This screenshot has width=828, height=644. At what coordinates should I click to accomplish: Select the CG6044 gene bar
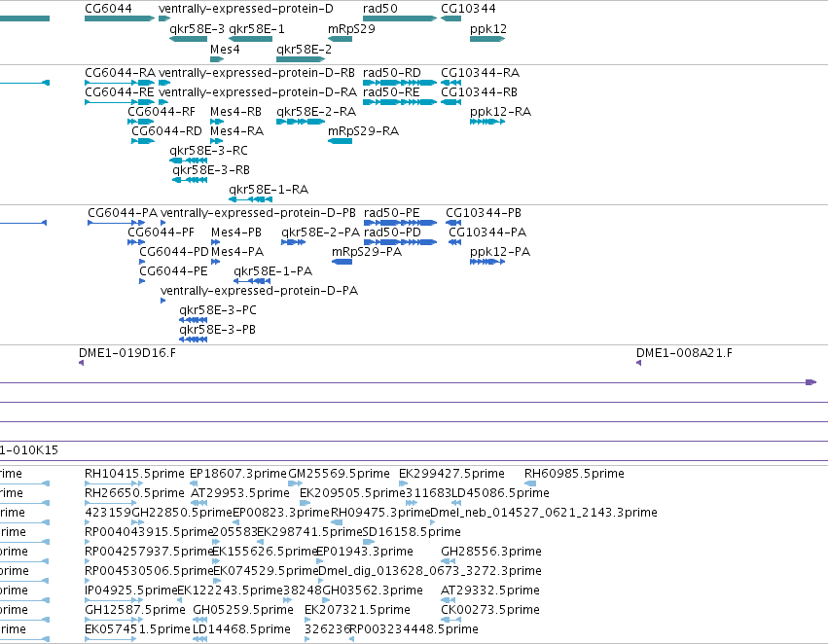pyautogui.click(x=120, y=18)
